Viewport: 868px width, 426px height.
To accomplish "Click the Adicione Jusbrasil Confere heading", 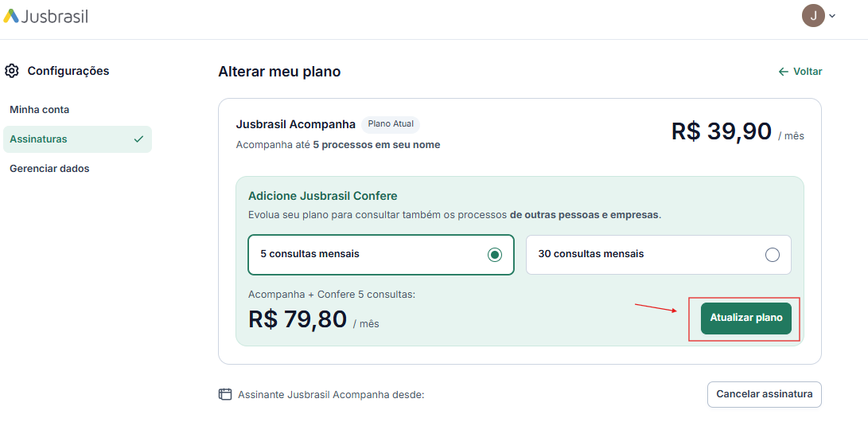I will (x=323, y=196).
